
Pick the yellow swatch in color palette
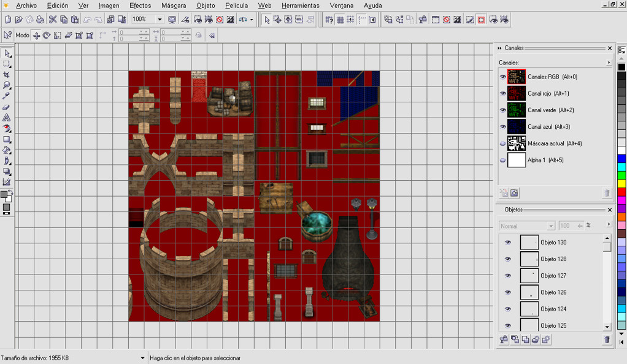(x=621, y=183)
